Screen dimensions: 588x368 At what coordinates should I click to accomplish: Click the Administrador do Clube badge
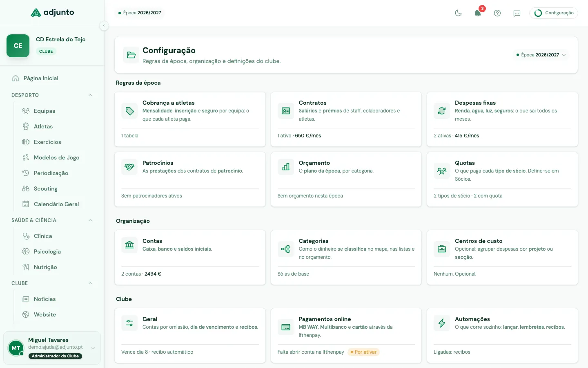[x=55, y=356]
